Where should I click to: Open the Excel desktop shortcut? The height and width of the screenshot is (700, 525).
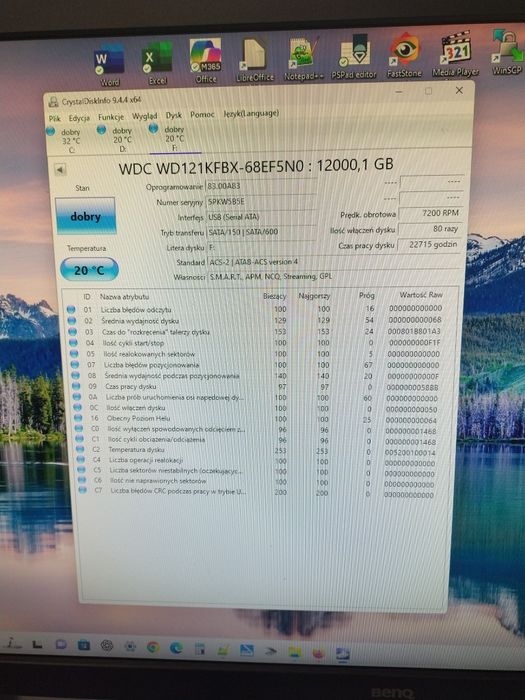157,63
